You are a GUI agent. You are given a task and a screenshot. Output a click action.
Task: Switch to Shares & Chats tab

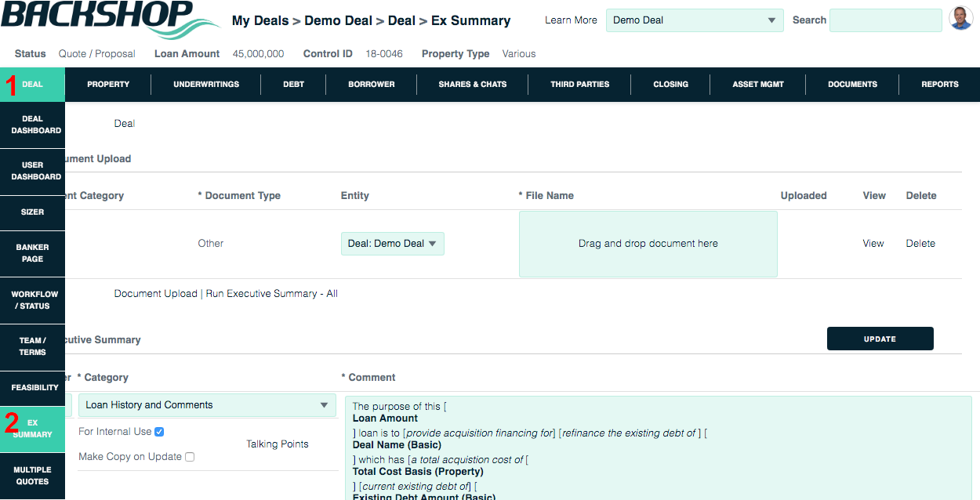473,85
